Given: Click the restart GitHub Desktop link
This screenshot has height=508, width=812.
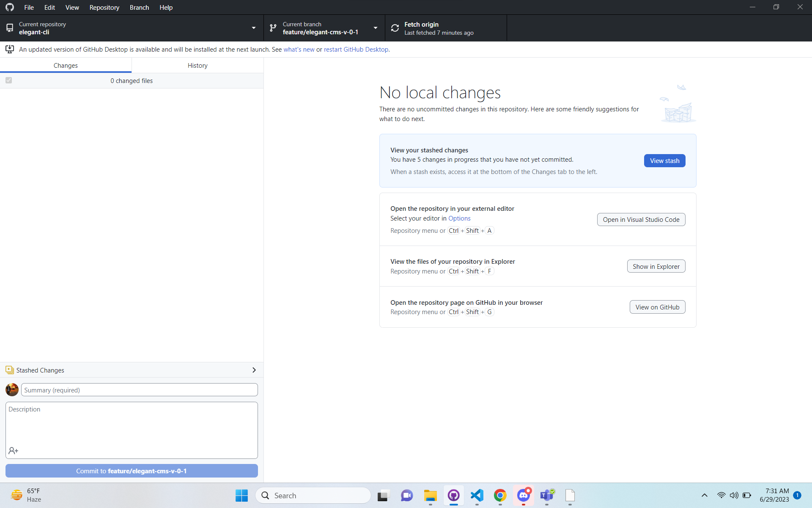Looking at the screenshot, I should tap(356, 49).
